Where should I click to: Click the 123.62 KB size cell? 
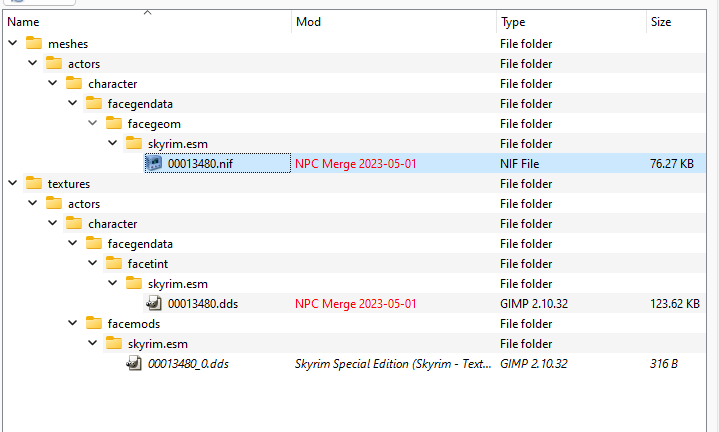[675, 304]
